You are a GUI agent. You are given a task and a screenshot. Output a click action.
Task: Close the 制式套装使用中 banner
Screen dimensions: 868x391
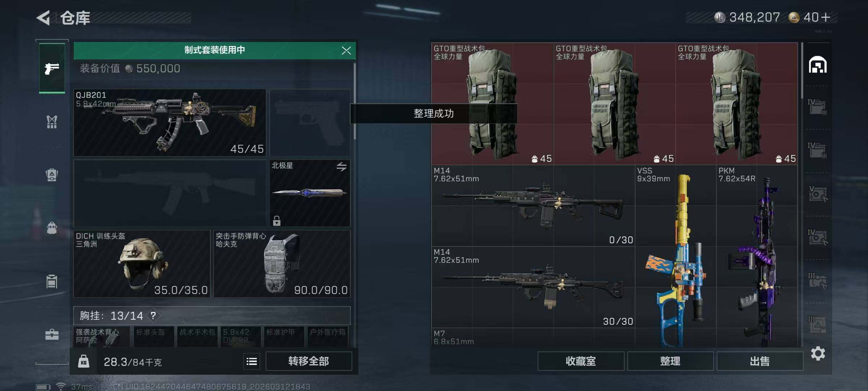346,51
